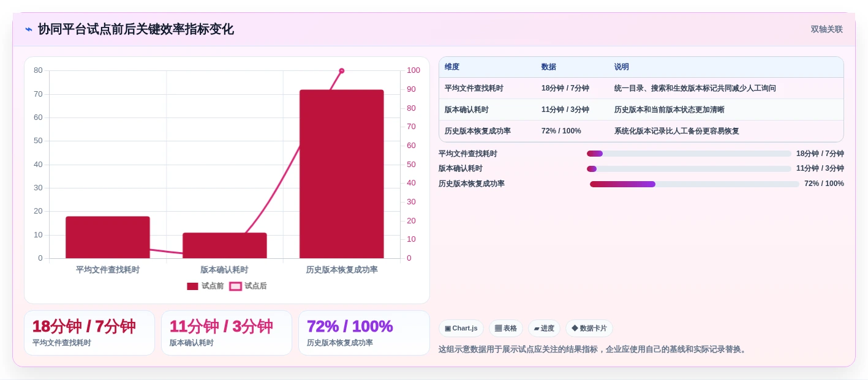Select the 进度 chip
Image resolution: width=868 pixels, height=380 pixels.
[544, 329]
